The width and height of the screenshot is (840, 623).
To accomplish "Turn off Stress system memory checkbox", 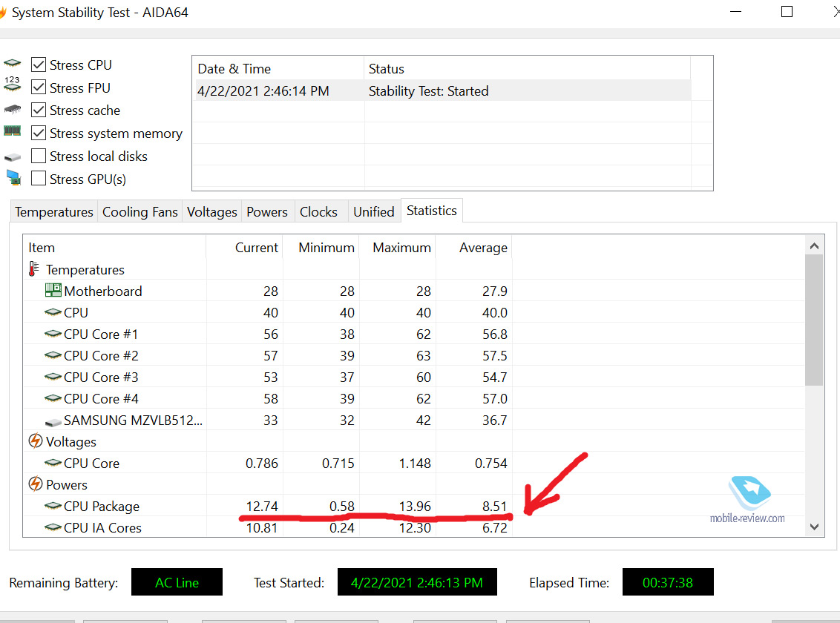I will 38,133.
